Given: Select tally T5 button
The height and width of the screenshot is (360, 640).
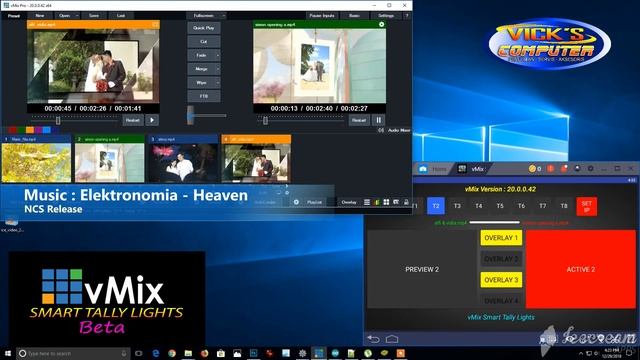Looking at the screenshot, I should [x=500, y=206].
